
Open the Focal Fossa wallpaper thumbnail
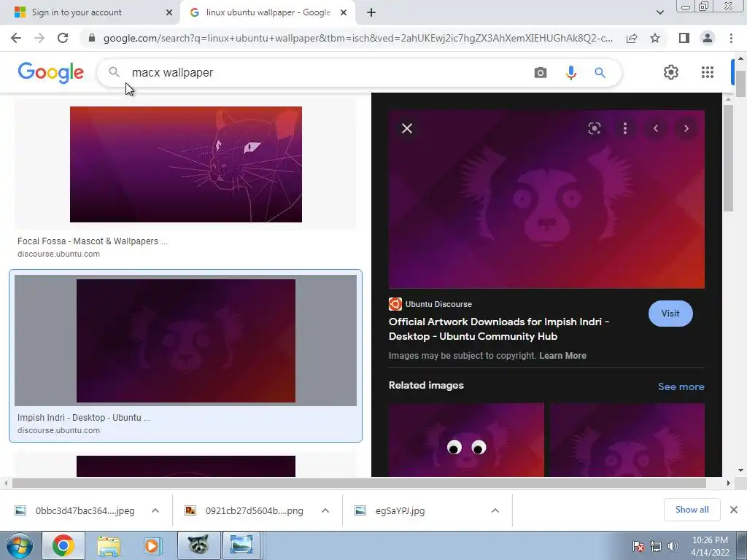tap(186, 164)
